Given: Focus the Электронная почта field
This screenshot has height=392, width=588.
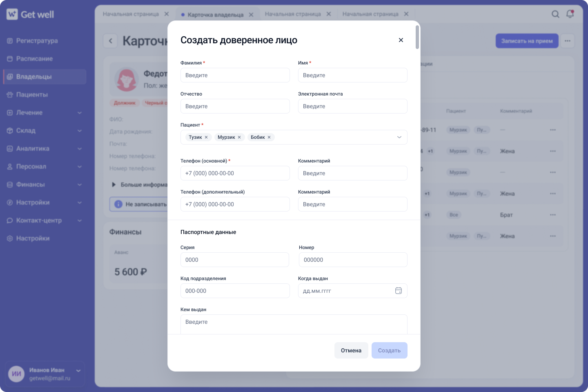Looking at the screenshot, I should click(x=353, y=106).
